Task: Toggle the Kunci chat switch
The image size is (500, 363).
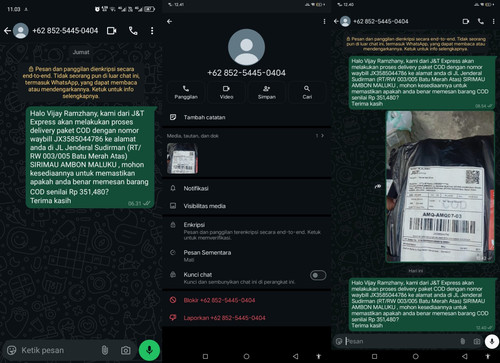Action: 318,275
